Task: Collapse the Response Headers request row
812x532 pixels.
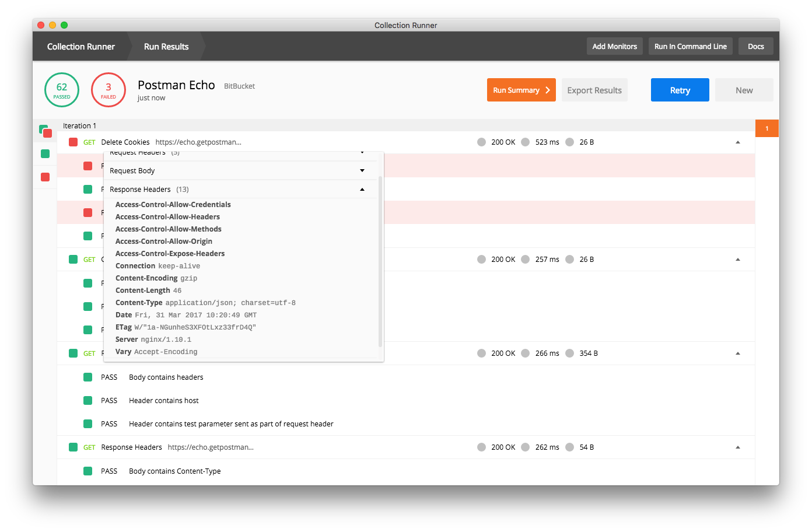Action: [738, 447]
